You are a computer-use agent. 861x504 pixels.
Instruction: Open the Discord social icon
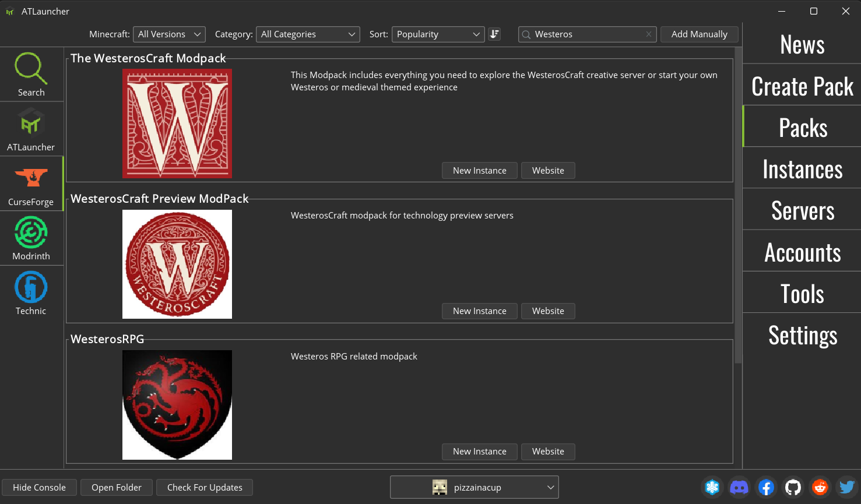point(739,487)
